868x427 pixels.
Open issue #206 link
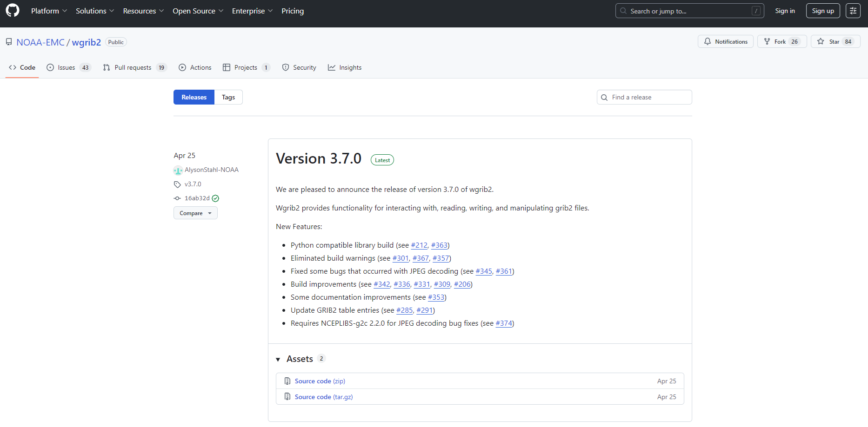462,284
